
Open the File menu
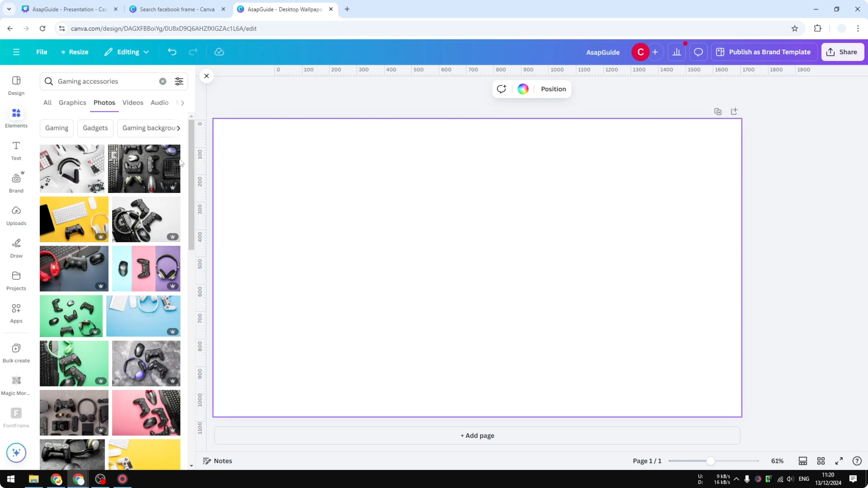click(x=42, y=52)
